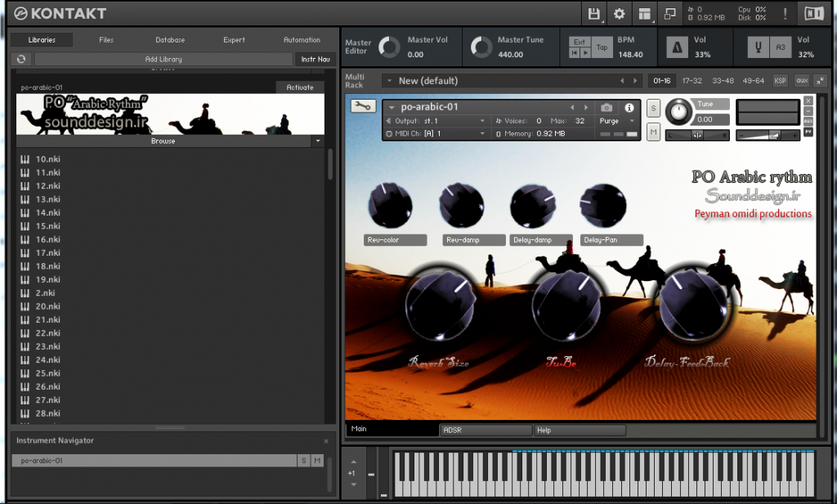Mute the po-arabic-01 instrument in rack header

point(653,132)
